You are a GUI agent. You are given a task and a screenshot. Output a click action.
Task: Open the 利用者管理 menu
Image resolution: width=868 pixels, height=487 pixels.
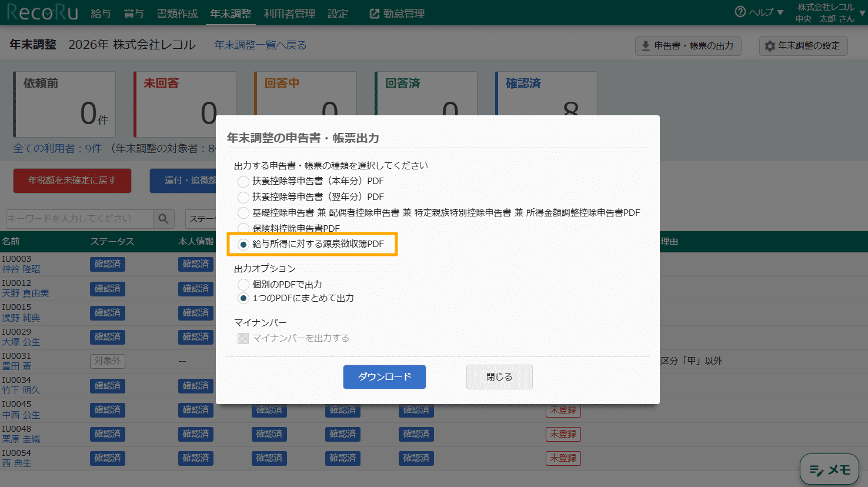point(289,14)
